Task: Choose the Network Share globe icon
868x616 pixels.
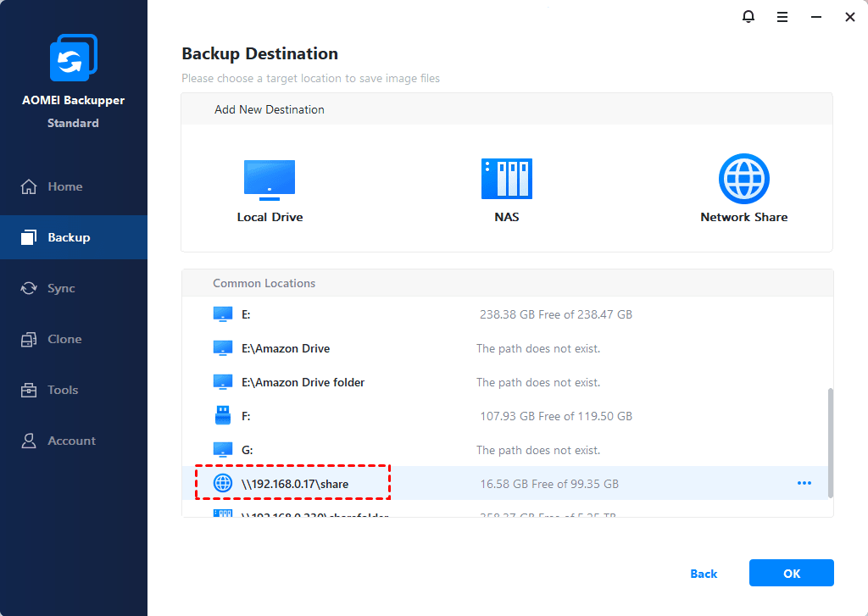Action: tap(743, 179)
